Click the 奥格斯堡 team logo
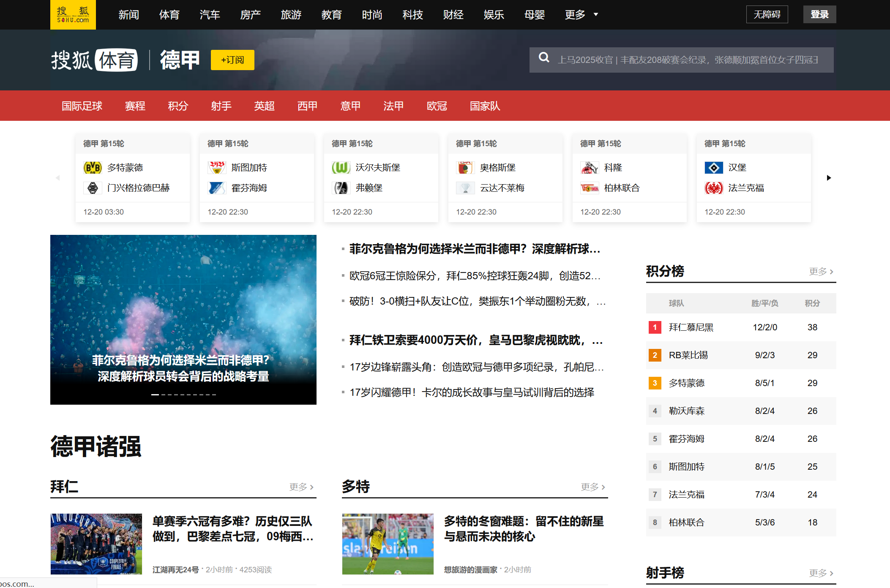The width and height of the screenshot is (890, 588). (x=465, y=167)
